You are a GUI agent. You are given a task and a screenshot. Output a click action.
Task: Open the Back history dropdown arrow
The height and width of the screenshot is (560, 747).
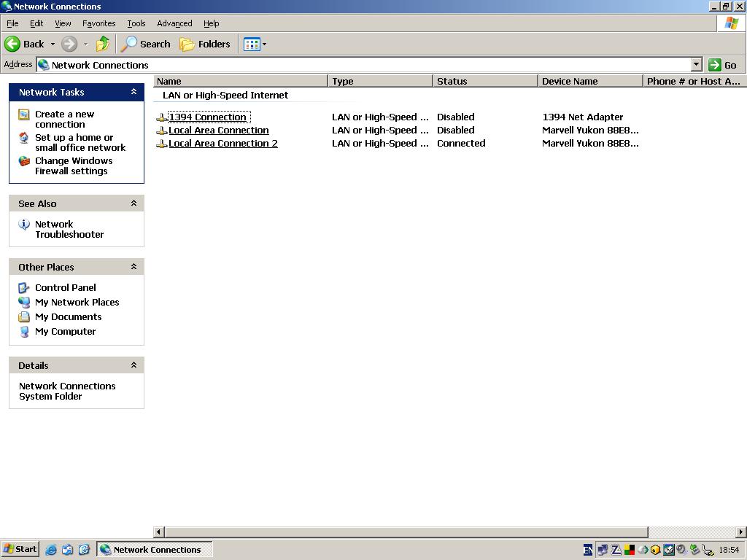coord(53,44)
